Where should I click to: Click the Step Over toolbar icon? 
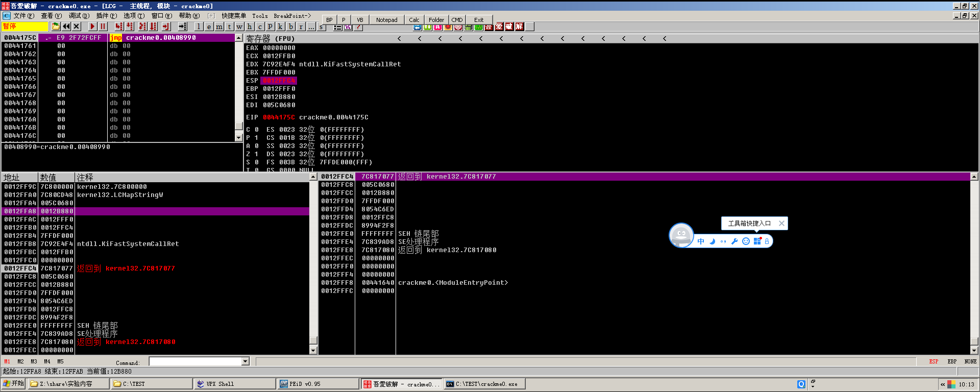click(129, 27)
